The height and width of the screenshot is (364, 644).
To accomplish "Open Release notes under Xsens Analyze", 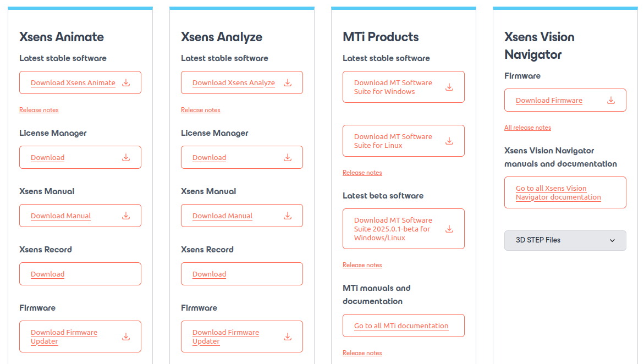I will pyautogui.click(x=200, y=109).
